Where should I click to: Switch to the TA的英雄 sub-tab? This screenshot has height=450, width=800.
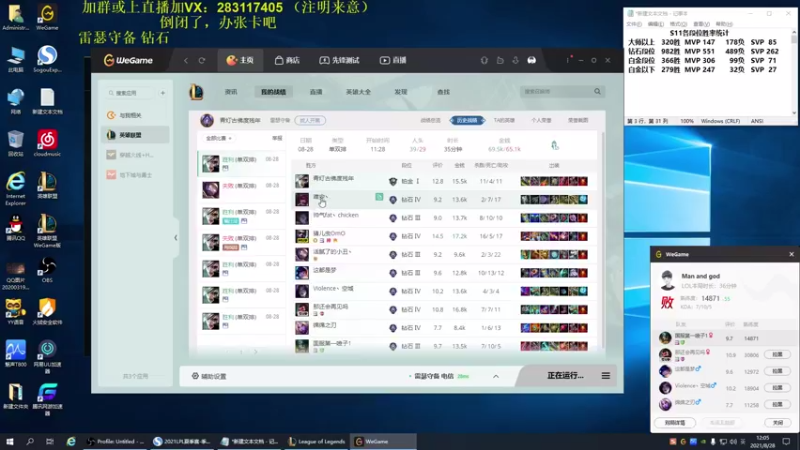coord(504,120)
